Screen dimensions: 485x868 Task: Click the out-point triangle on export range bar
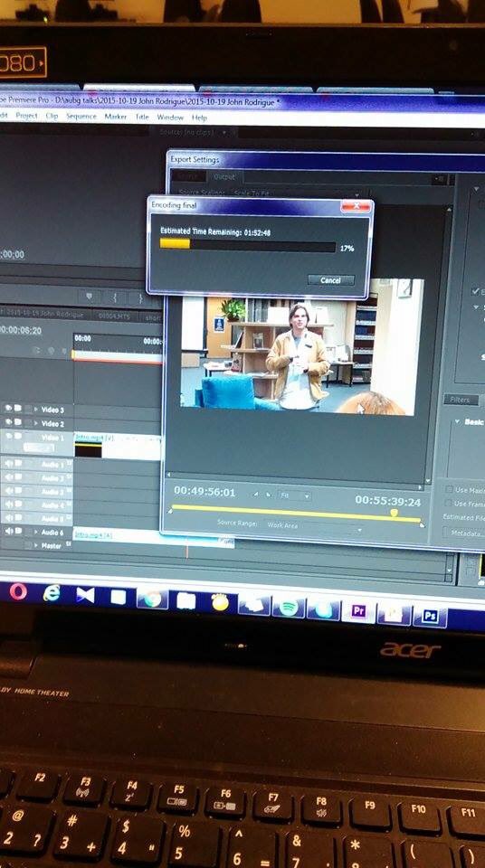(x=423, y=524)
